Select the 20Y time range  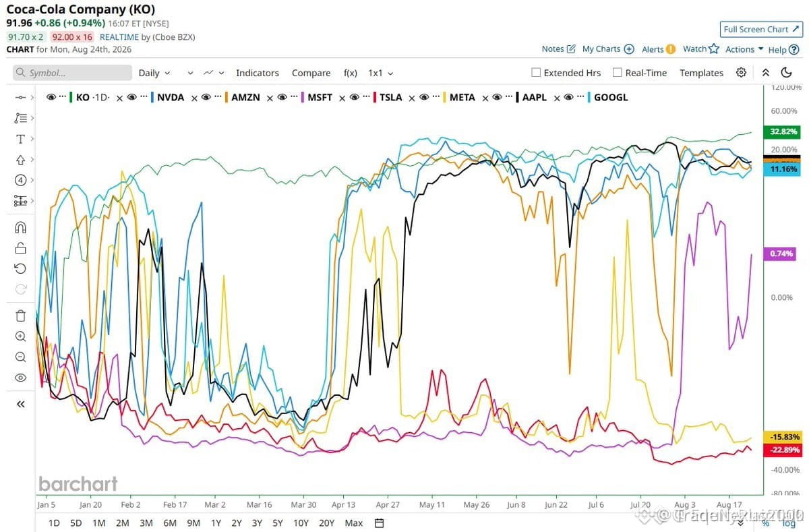(326, 523)
